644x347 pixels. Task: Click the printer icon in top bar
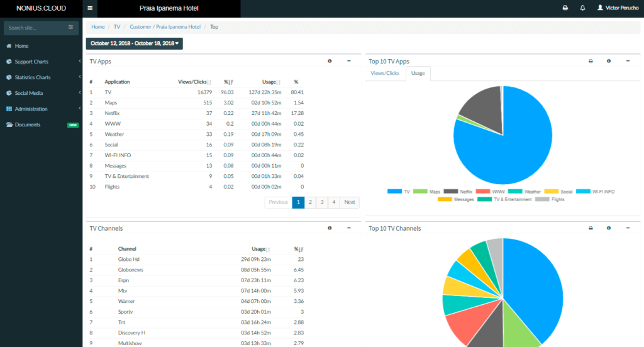pyautogui.click(x=565, y=8)
